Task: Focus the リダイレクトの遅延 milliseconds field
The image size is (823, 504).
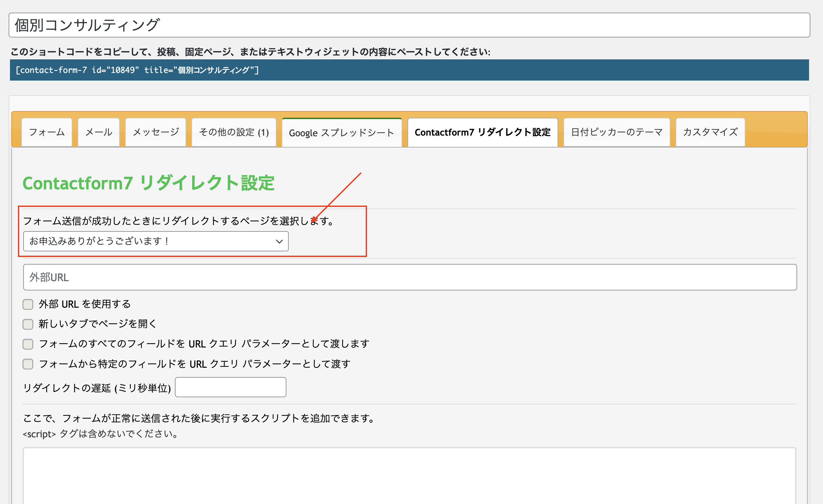Action: point(230,387)
